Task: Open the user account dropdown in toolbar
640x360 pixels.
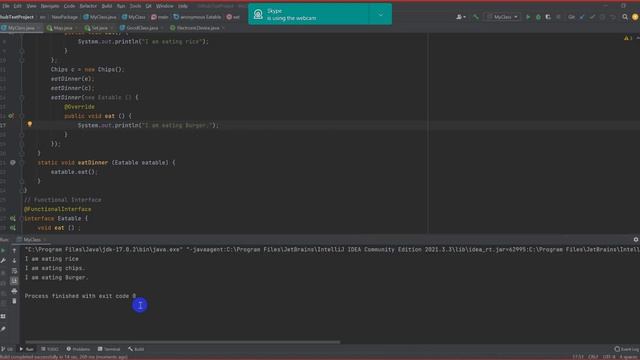Action: click(461, 17)
